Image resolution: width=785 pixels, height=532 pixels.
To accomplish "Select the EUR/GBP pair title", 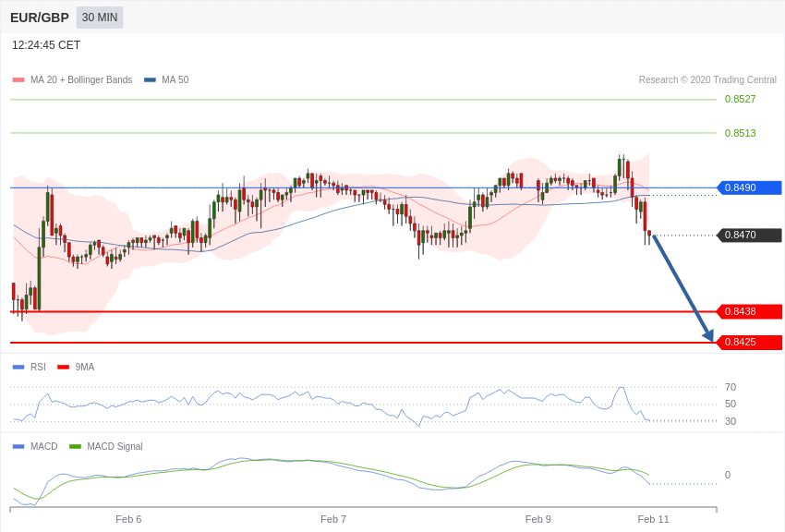I will [x=40, y=18].
